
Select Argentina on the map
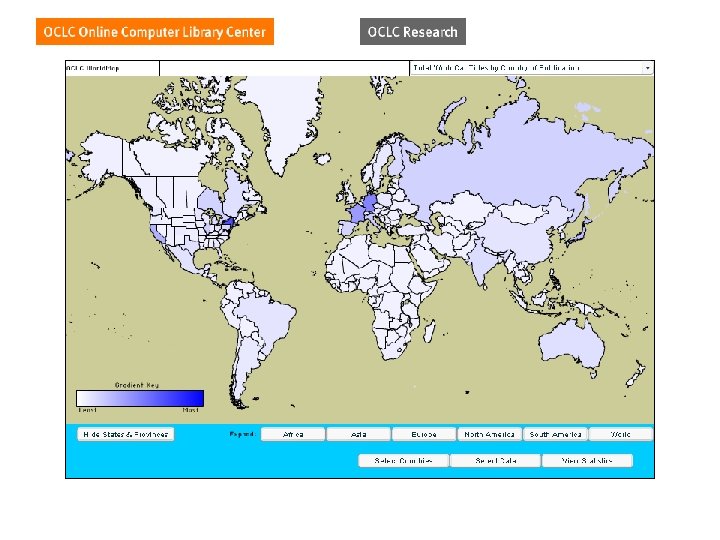click(x=248, y=367)
